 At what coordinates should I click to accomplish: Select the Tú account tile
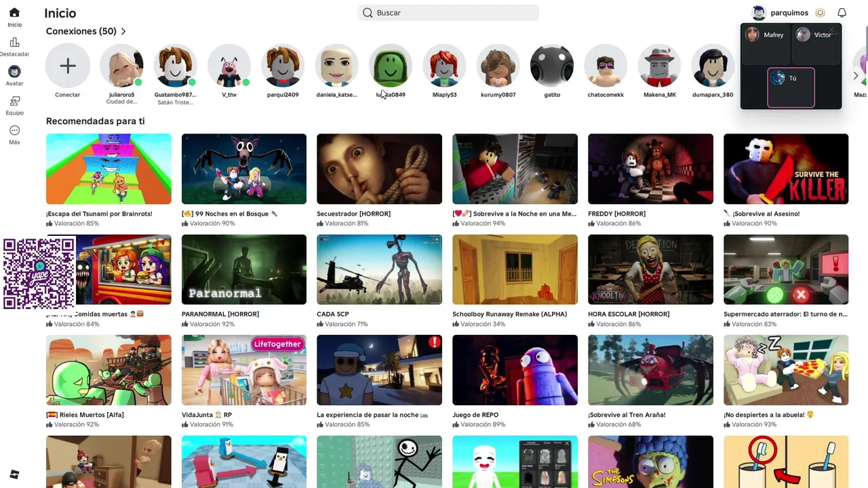click(x=791, y=87)
